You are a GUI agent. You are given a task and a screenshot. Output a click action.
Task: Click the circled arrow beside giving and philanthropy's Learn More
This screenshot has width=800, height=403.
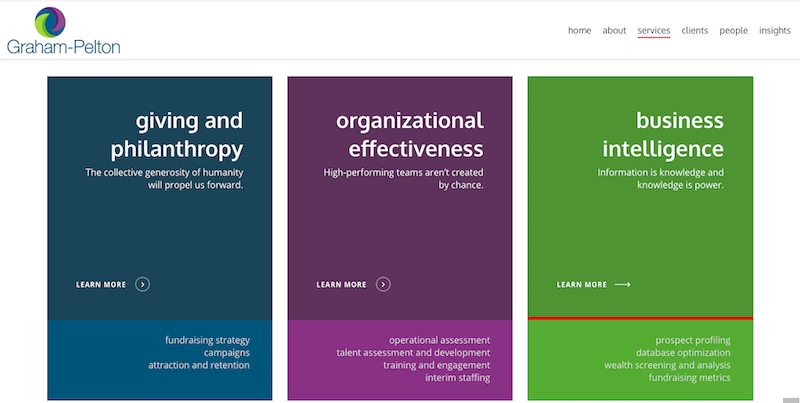coord(142,284)
